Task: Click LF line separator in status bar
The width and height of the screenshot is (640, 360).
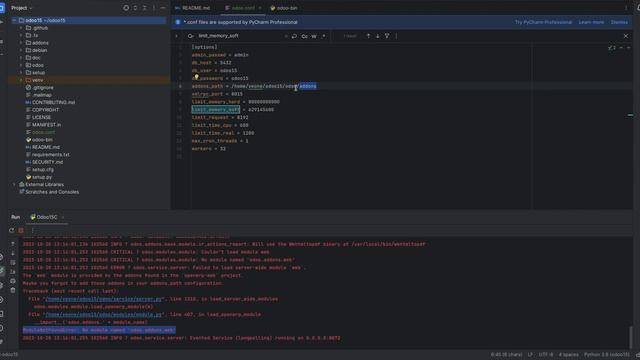Action: click(530, 355)
